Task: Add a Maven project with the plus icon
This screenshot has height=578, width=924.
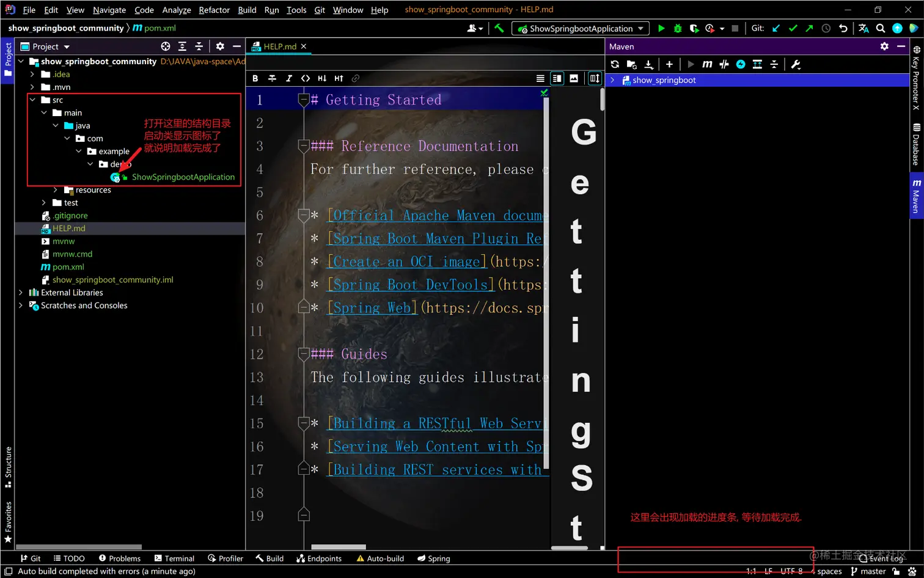Action: [669, 64]
